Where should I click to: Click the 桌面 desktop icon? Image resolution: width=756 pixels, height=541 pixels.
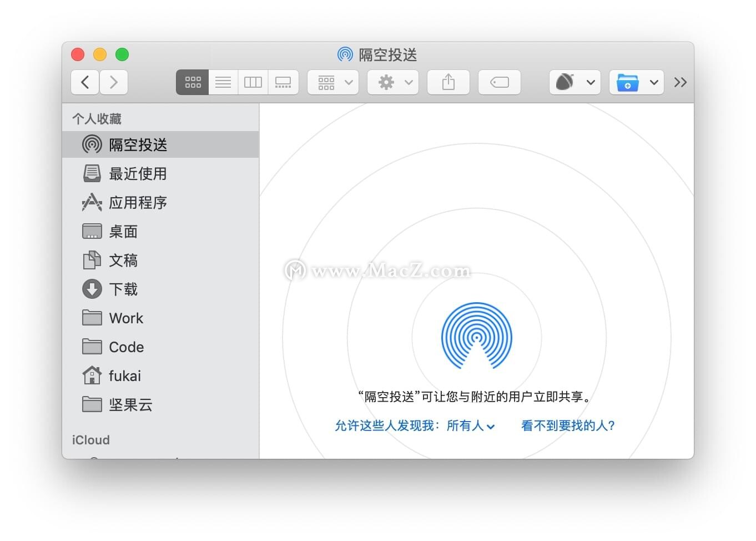92,231
